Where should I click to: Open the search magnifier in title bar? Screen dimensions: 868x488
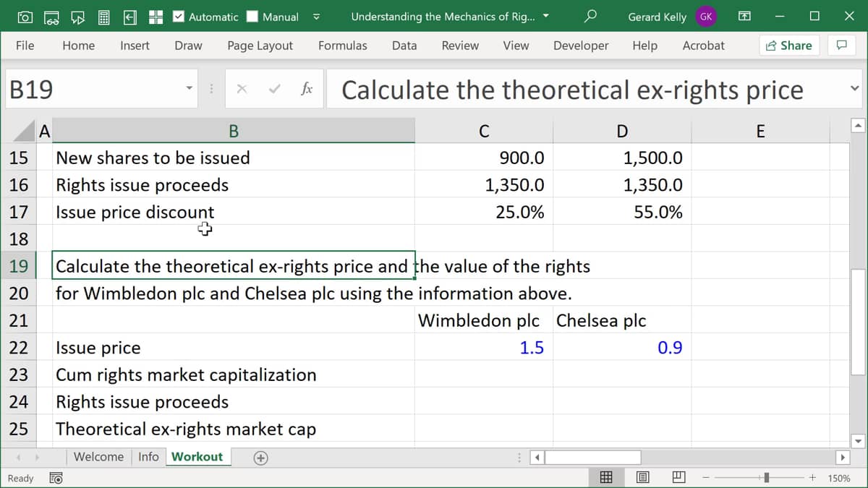591,16
